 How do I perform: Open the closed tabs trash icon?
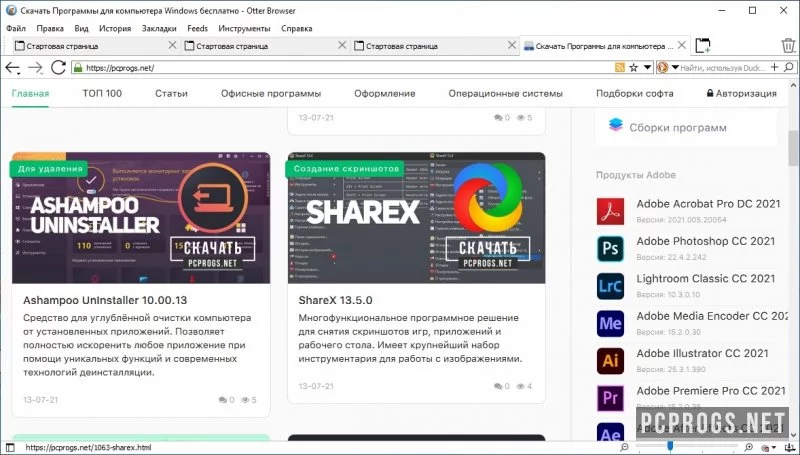coord(788,45)
